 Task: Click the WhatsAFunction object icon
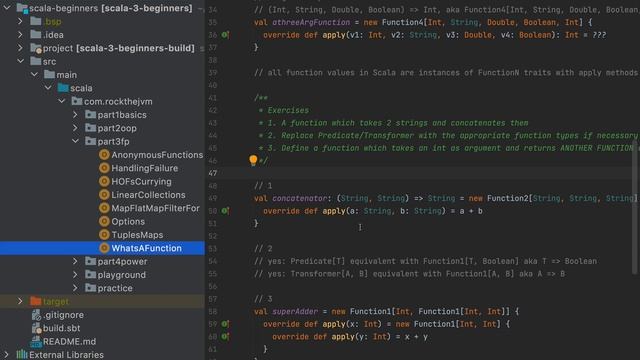[104, 248]
